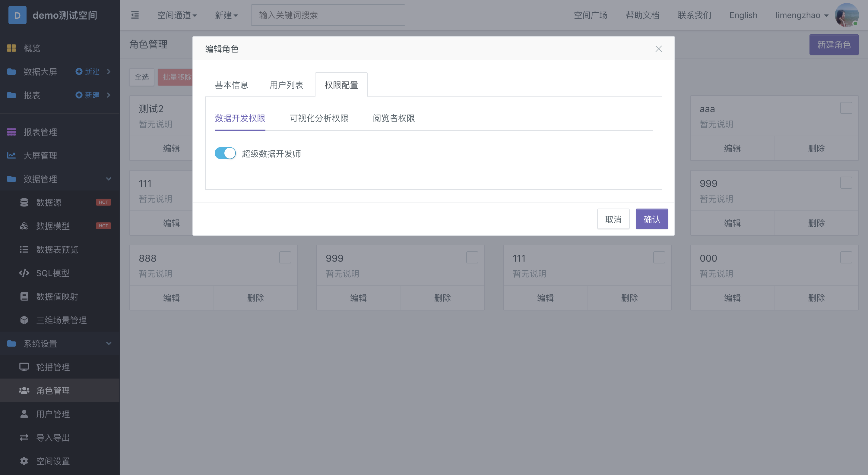868x475 pixels.
Task: Open the 可视化分析权限 sub-tab
Action: coord(319,118)
